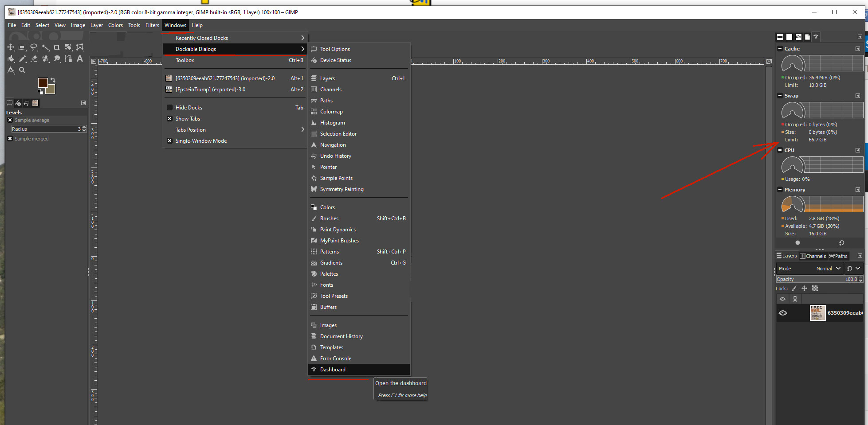Open the Tool Options tab in left dock
868x425 pixels.
(10, 103)
